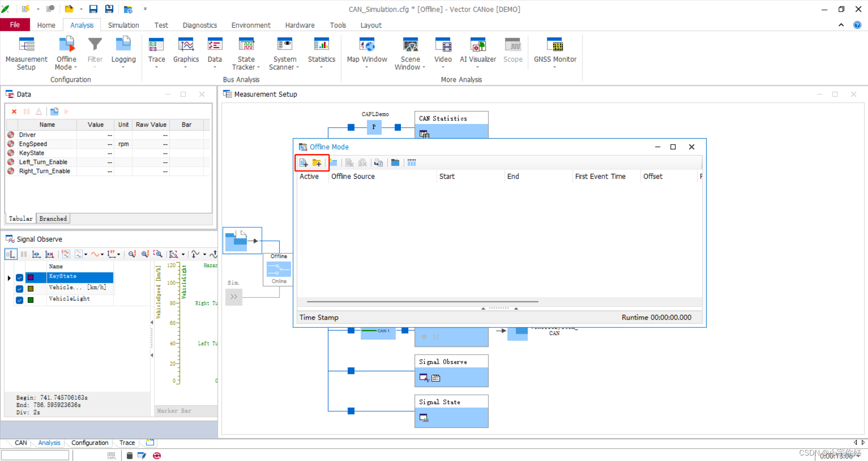Switch to the Hardware ribbon tab
868x461 pixels.
pos(299,25)
